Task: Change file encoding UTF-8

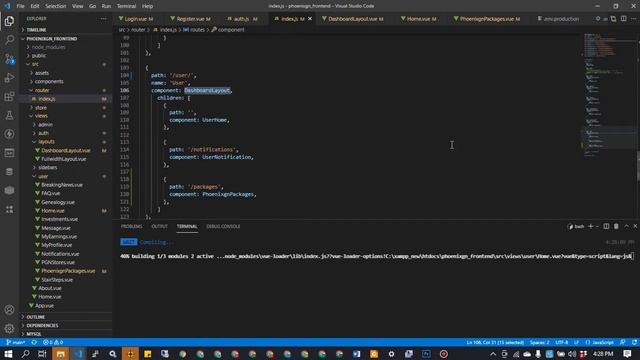Action: pos(562,342)
